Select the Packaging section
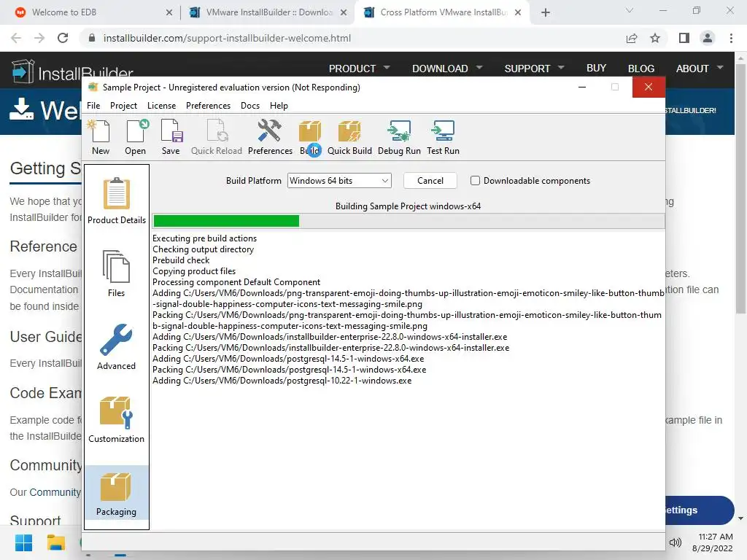This screenshot has width=747, height=560. click(116, 492)
